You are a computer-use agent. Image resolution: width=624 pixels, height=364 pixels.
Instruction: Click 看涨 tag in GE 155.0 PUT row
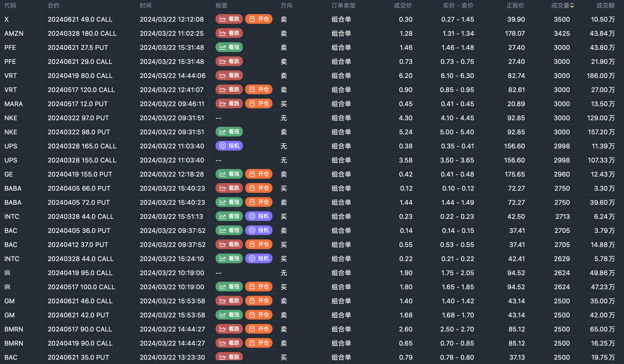point(229,174)
